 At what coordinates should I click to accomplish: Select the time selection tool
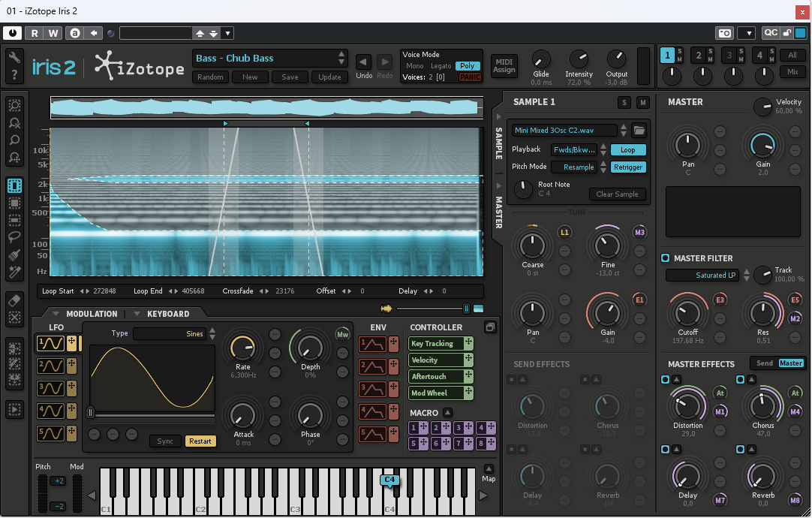(x=14, y=185)
